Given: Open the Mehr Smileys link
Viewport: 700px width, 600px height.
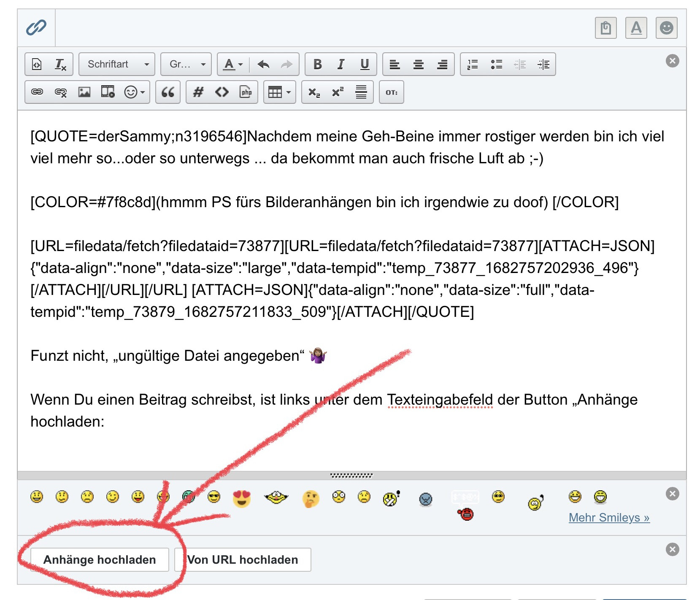Looking at the screenshot, I should [x=609, y=517].
